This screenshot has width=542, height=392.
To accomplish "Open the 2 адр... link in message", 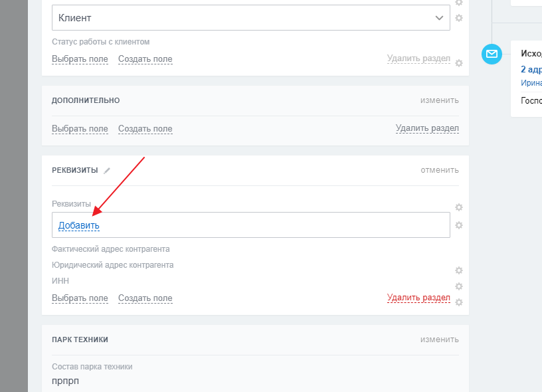I will (x=531, y=69).
